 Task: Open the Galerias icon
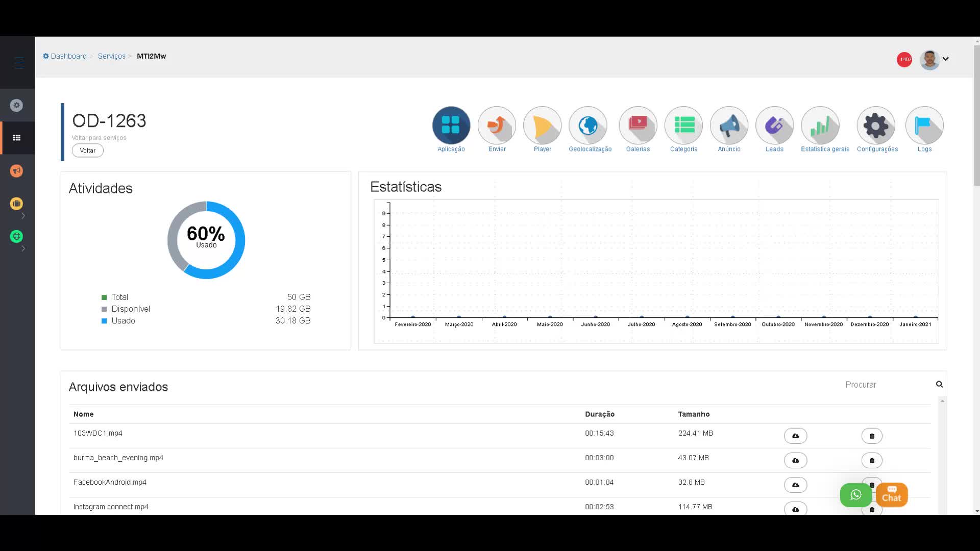[638, 125]
